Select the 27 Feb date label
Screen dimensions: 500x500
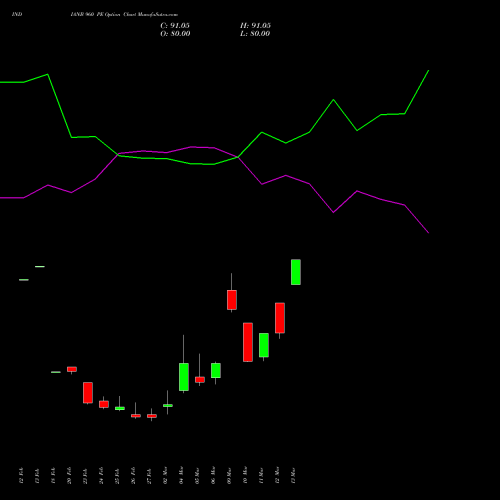pyautogui.click(x=149, y=476)
